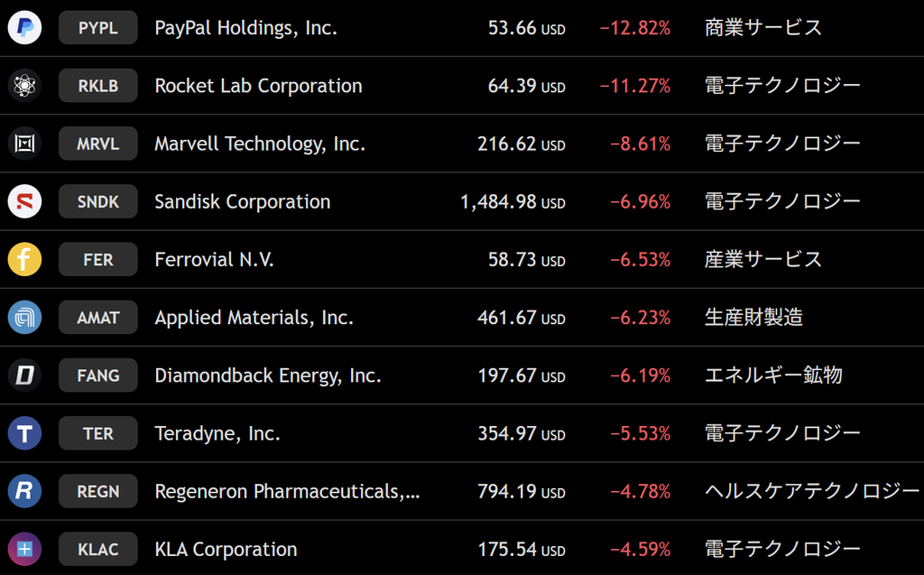
Task: Click the Applied Materials blue logo
Action: coord(24,317)
